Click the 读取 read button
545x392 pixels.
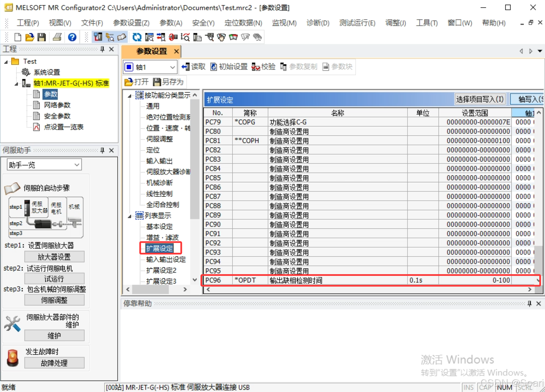(193, 67)
